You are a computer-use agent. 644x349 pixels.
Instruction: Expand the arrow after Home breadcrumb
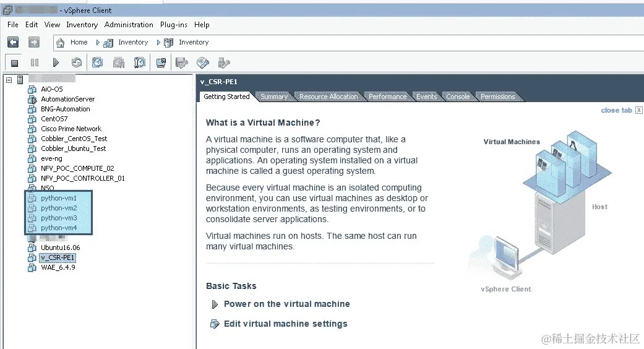pos(98,42)
